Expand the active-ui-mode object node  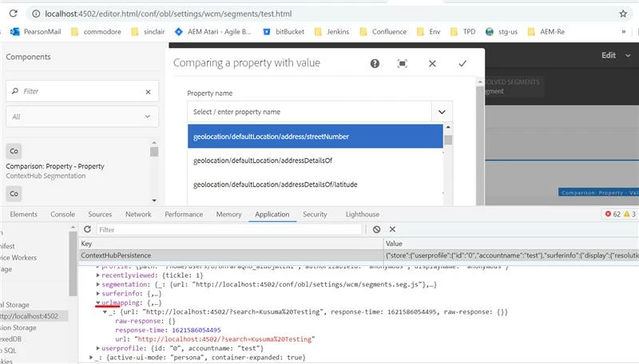coord(92,358)
